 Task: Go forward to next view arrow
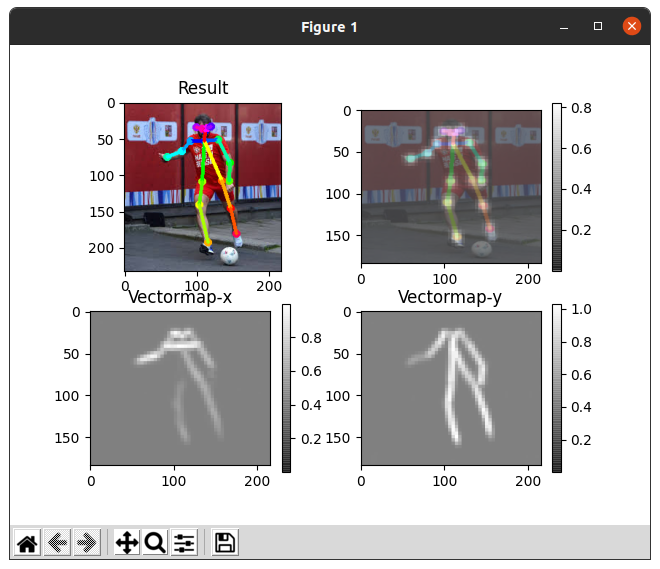87,542
